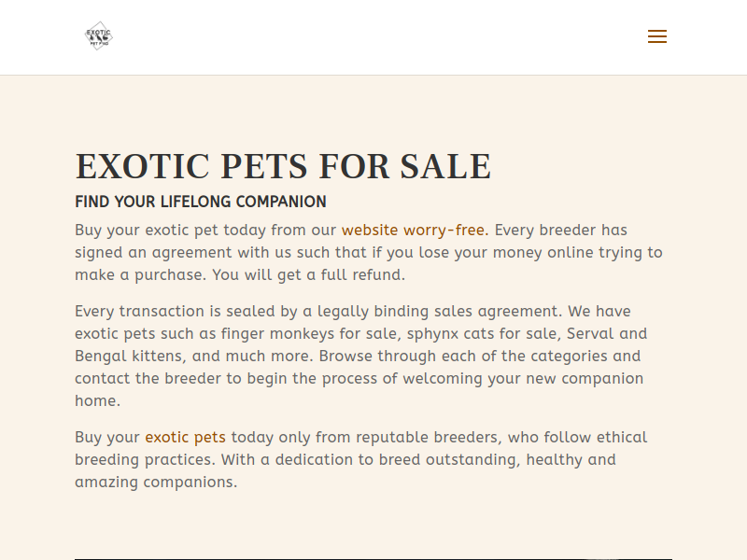Follow the "website worry-free" link
This screenshot has height=560, width=747.
point(413,230)
